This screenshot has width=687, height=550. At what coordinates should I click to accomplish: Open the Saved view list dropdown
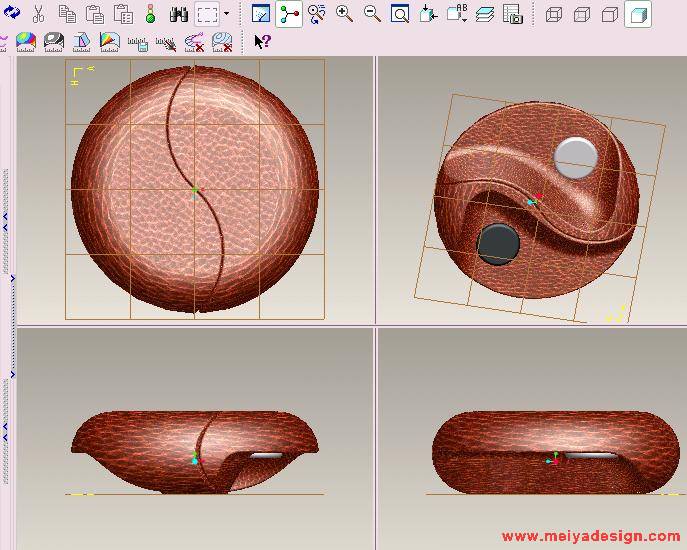point(457,14)
